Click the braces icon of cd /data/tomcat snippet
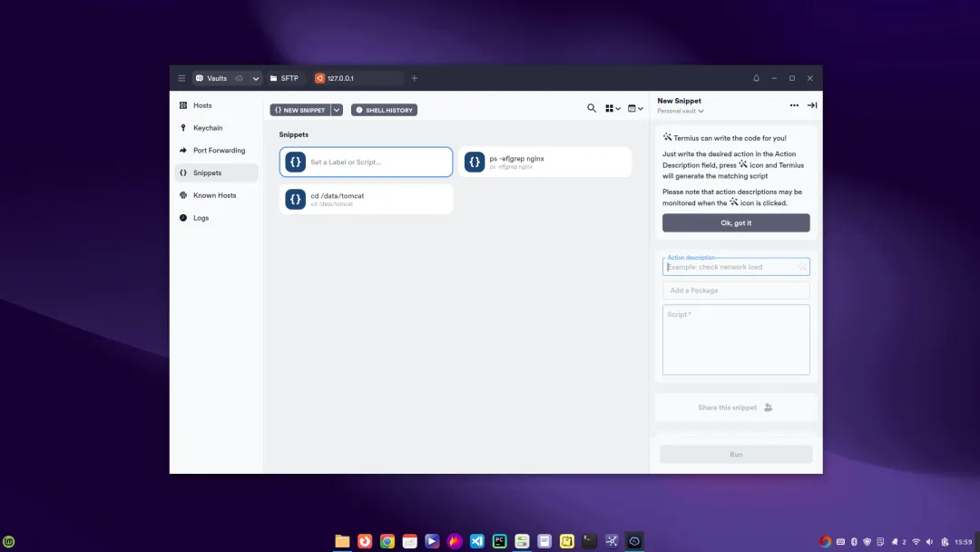The image size is (980, 552). click(296, 200)
